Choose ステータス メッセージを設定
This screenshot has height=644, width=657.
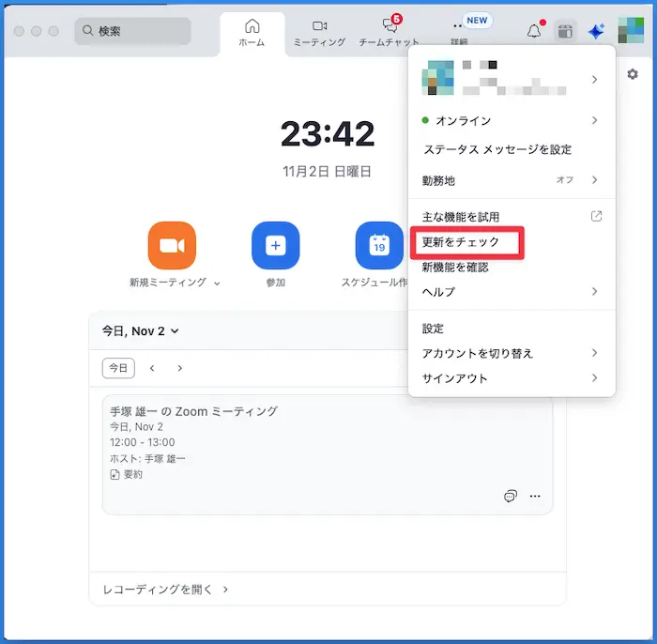497,149
